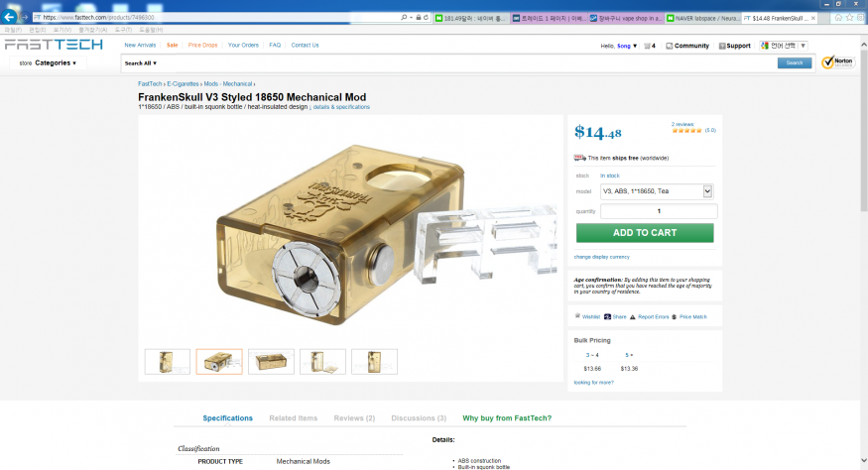
Task: Click the browser home icon
Action: point(838,18)
